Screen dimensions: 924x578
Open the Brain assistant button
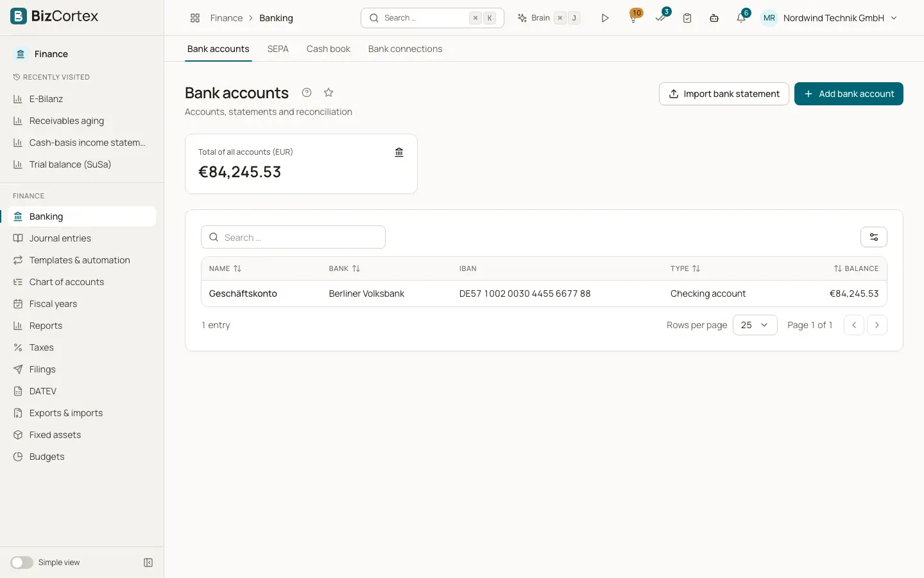click(549, 18)
